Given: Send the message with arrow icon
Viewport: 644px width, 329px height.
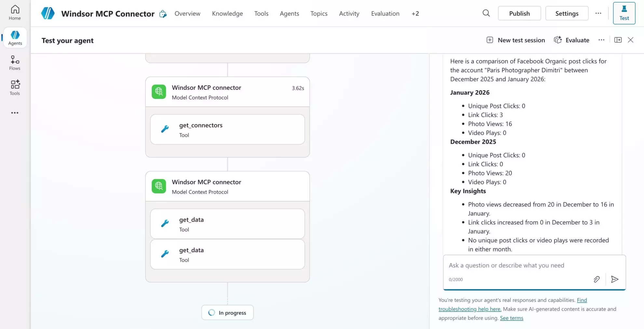Looking at the screenshot, I should point(614,279).
